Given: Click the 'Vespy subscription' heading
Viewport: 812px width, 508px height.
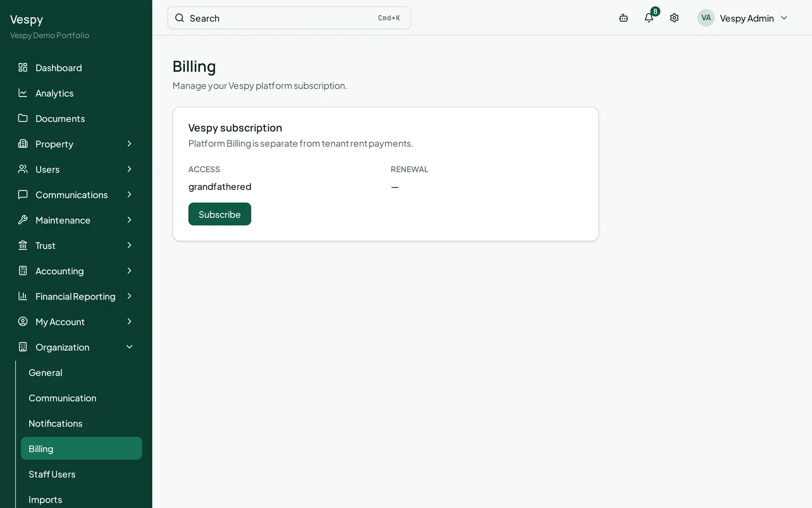Looking at the screenshot, I should (x=235, y=128).
